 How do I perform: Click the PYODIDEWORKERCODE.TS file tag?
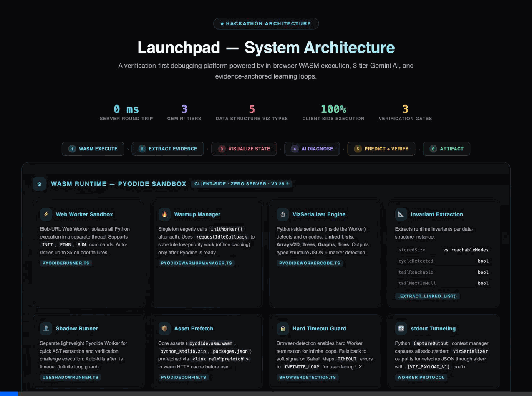click(310, 263)
